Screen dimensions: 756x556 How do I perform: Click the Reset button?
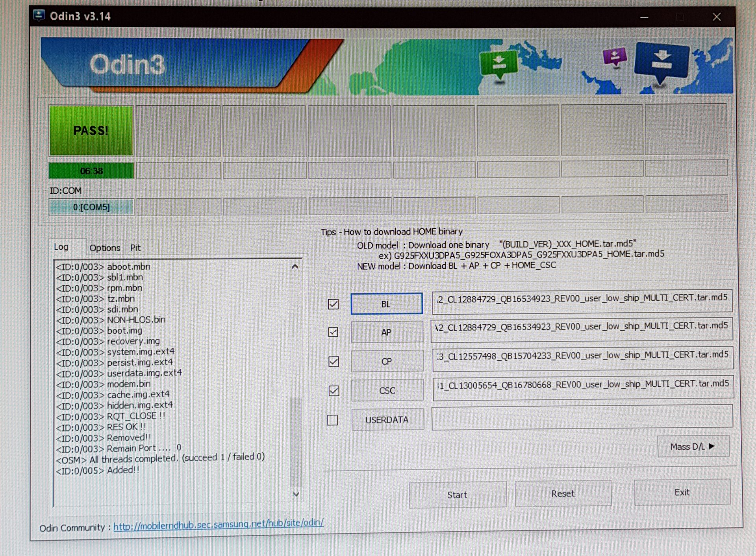tap(563, 493)
